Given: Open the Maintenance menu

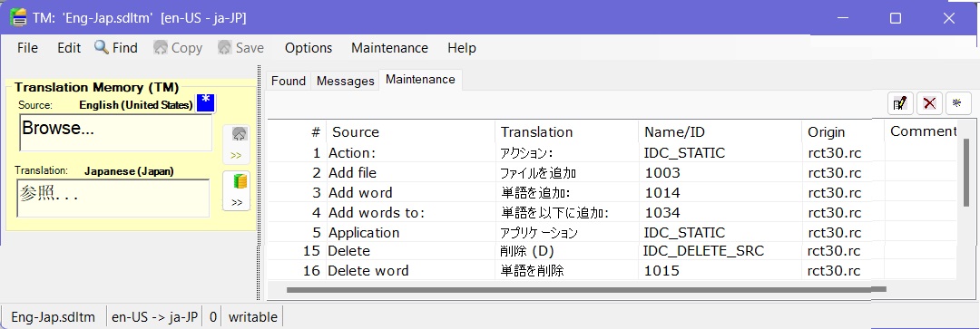Looking at the screenshot, I should (389, 48).
